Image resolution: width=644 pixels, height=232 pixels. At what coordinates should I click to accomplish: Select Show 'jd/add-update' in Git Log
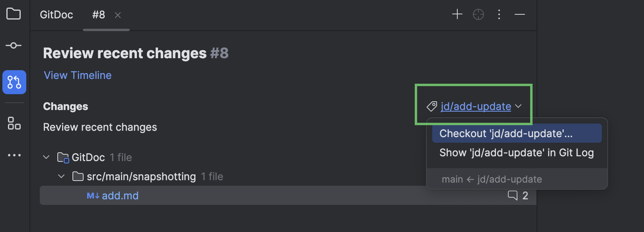(x=516, y=153)
